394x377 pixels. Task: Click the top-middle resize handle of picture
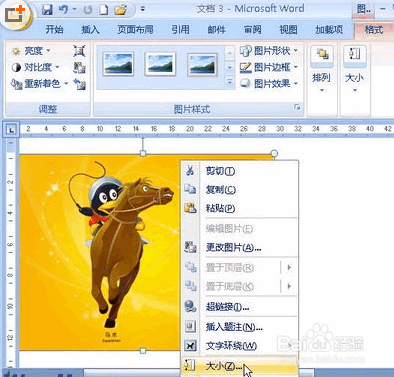click(143, 153)
